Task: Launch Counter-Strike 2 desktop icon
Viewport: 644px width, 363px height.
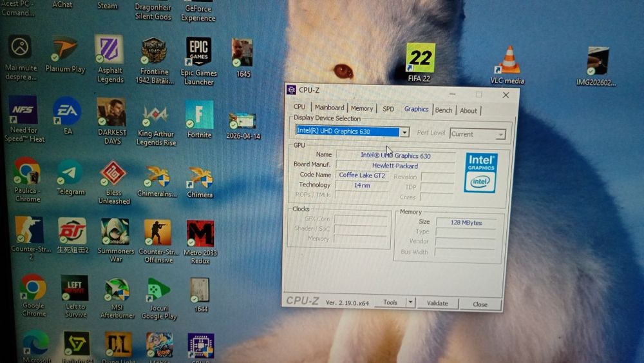Action: 30,238
